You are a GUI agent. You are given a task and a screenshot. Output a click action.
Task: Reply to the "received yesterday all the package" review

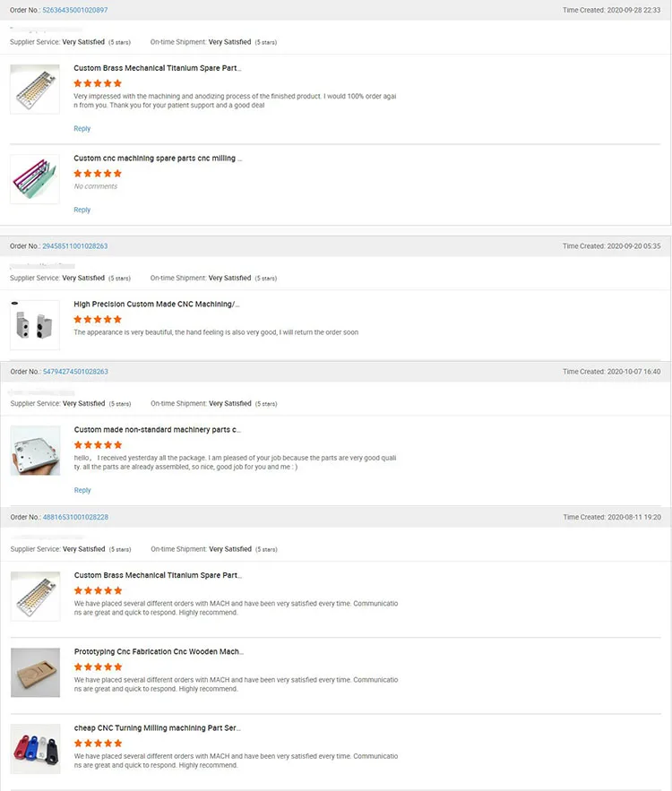pyautogui.click(x=82, y=490)
